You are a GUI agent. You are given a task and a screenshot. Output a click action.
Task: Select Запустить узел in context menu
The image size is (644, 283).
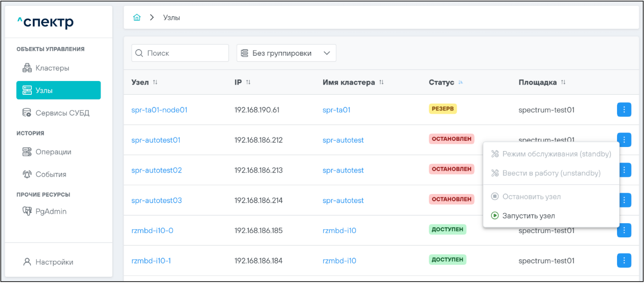528,216
